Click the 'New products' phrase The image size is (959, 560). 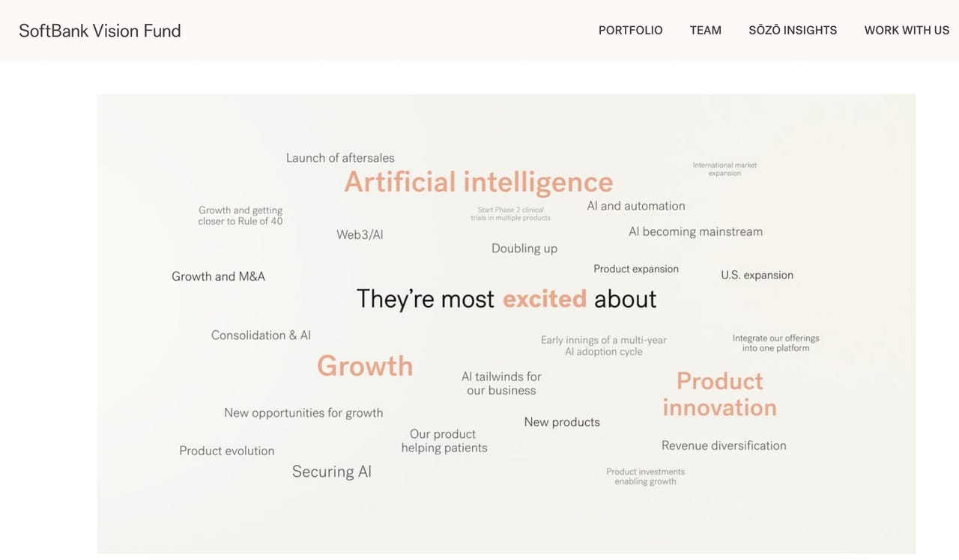[562, 422]
